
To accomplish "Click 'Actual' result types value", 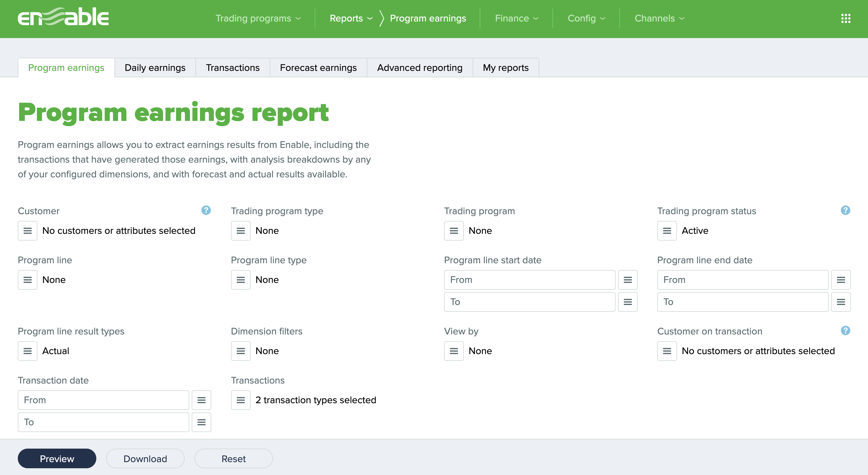I will (x=56, y=351).
